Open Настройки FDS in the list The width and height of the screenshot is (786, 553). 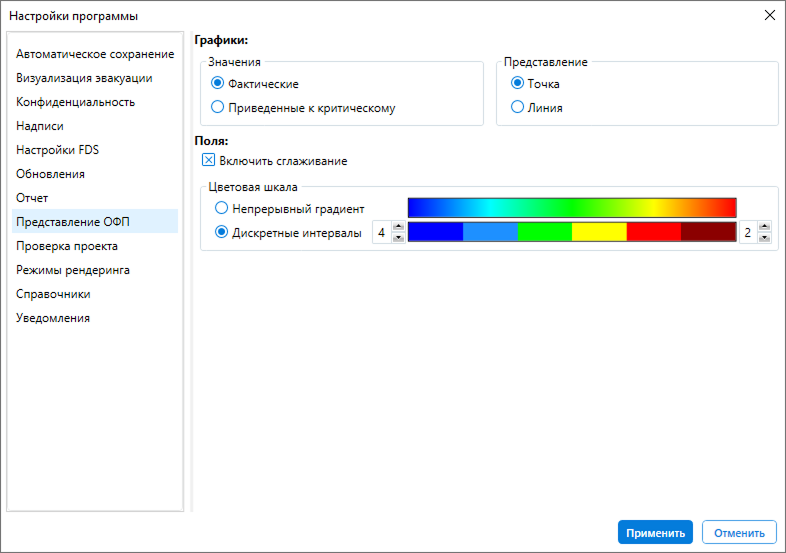click(x=95, y=150)
